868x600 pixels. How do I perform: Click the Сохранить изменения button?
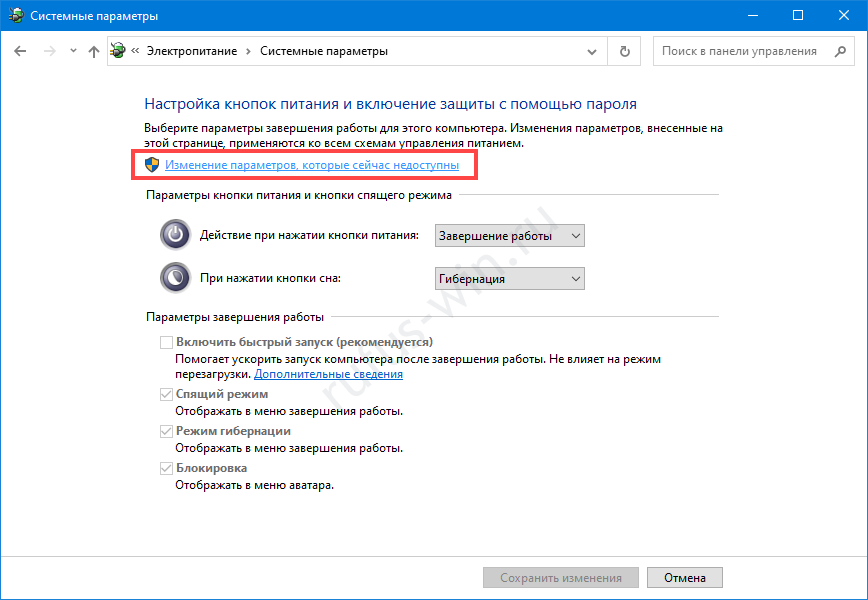click(561, 577)
